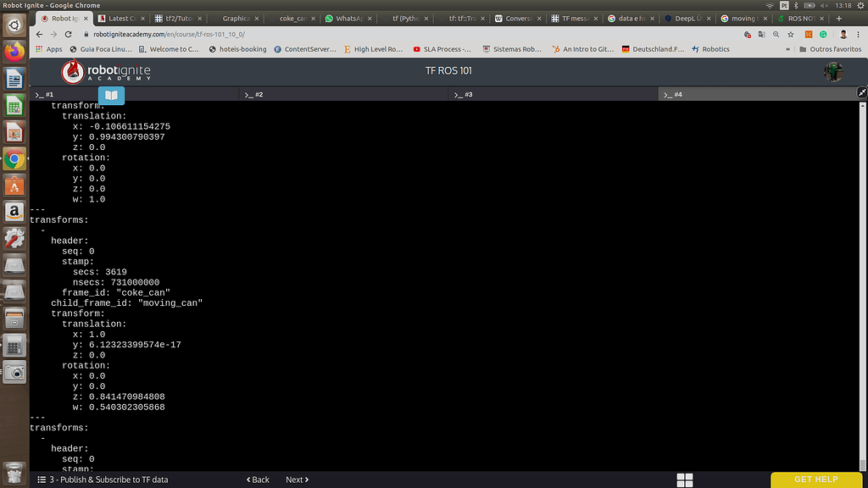Viewport: 868px width, 488px height.
Task: Switch to terminal tab #3
Action: 464,95
